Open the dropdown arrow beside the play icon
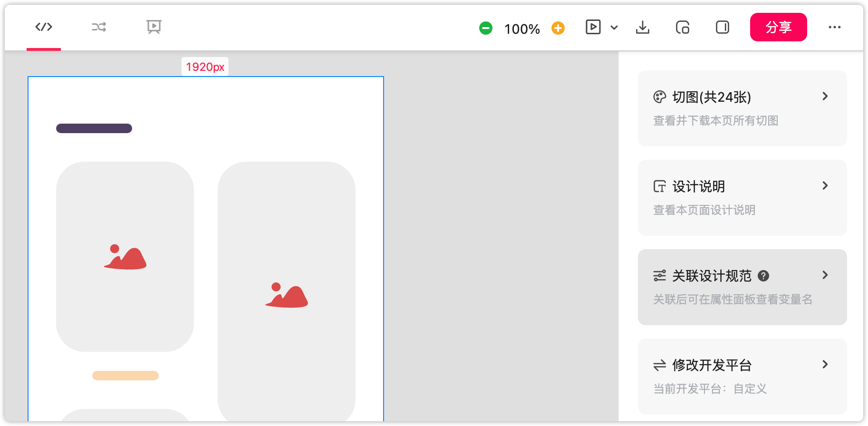This screenshot has height=426, width=868. (x=614, y=28)
